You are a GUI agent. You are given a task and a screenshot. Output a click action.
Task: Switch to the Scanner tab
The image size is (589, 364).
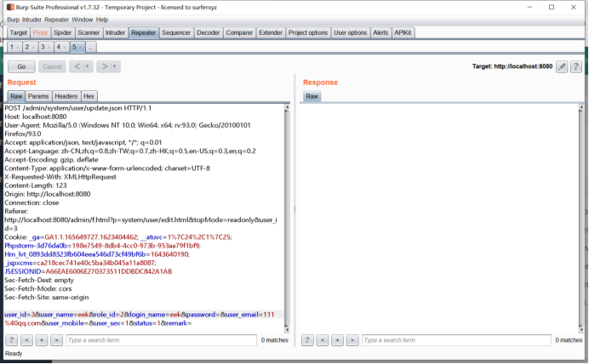89,32
